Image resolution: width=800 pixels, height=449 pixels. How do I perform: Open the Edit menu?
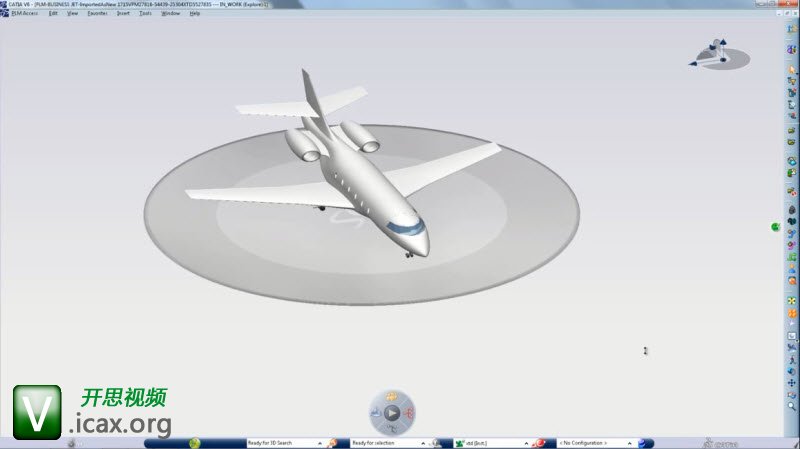click(x=53, y=13)
